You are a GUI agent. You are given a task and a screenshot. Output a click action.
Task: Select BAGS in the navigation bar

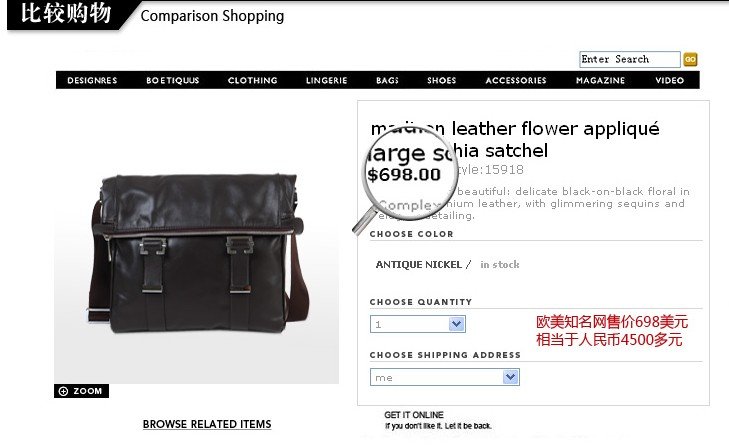pyautogui.click(x=387, y=80)
